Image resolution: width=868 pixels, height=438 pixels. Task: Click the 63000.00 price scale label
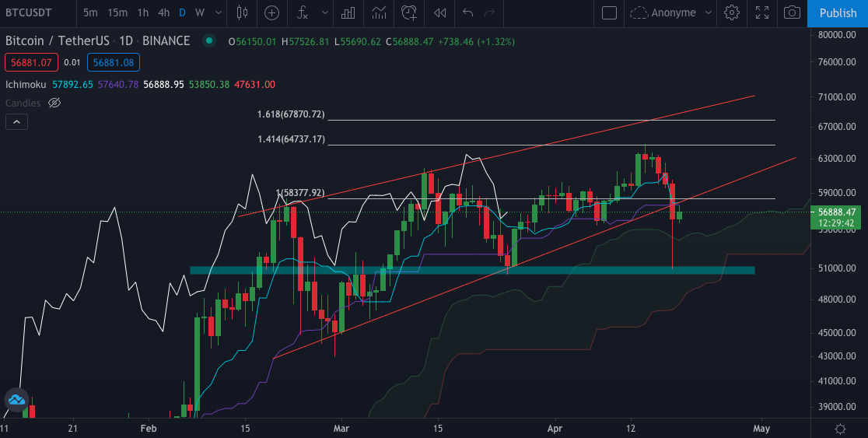pos(836,159)
